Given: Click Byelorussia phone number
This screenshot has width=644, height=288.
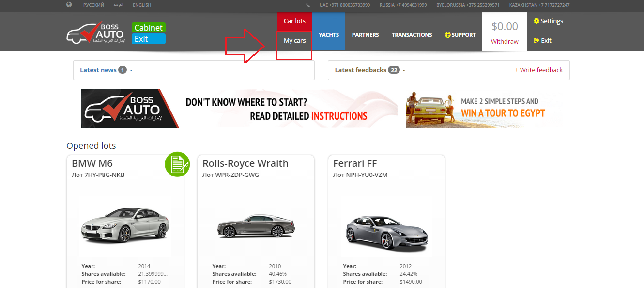Looking at the screenshot, I should tap(468, 5).
